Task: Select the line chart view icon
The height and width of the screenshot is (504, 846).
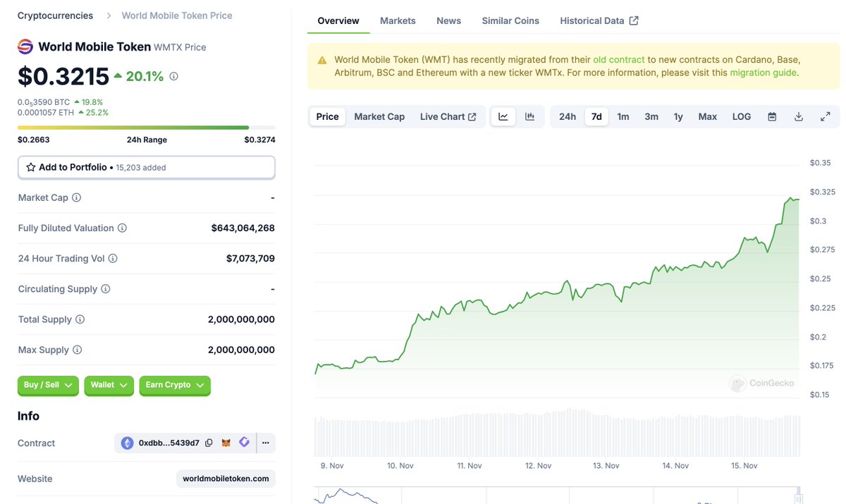Action: [x=503, y=116]
